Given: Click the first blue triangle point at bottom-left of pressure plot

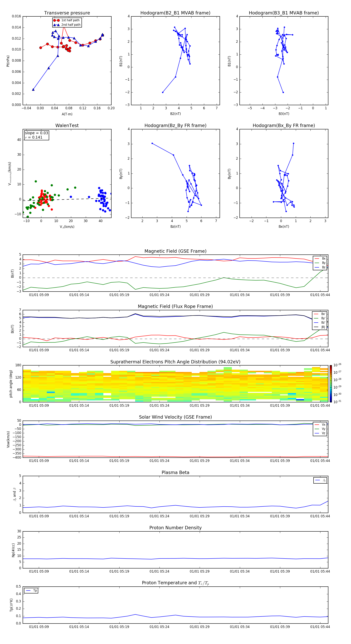Looking at the screenshot, I should (33, 90).
